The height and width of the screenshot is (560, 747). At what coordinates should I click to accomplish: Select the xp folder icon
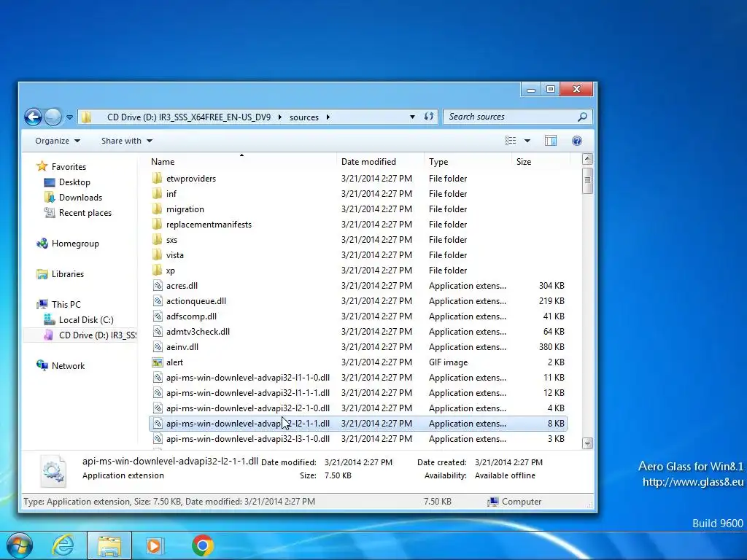[x=158, y=270]
